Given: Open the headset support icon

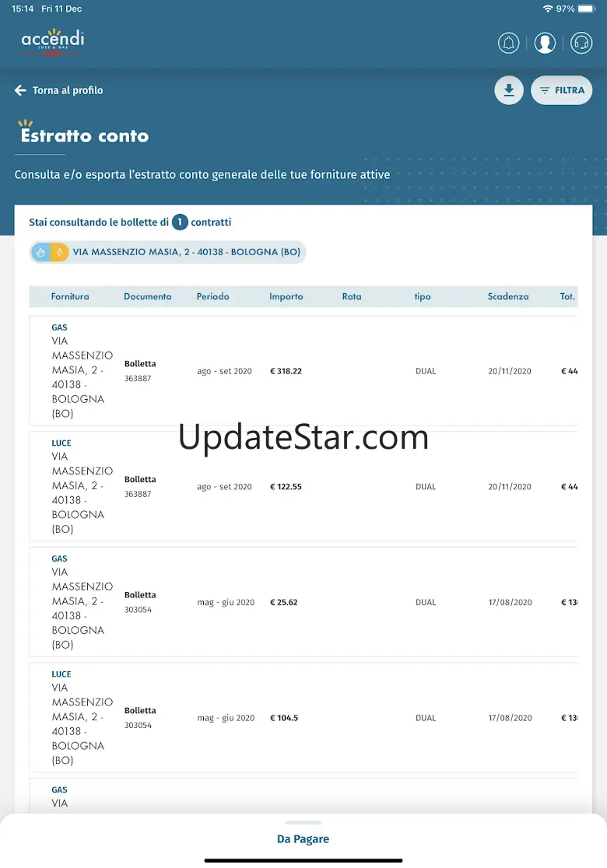Looking at the screenshot, I should (581, 43).
